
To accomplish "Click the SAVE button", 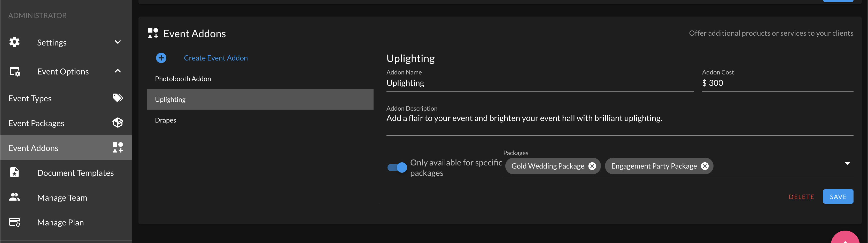I will click(x=838, y=197).
